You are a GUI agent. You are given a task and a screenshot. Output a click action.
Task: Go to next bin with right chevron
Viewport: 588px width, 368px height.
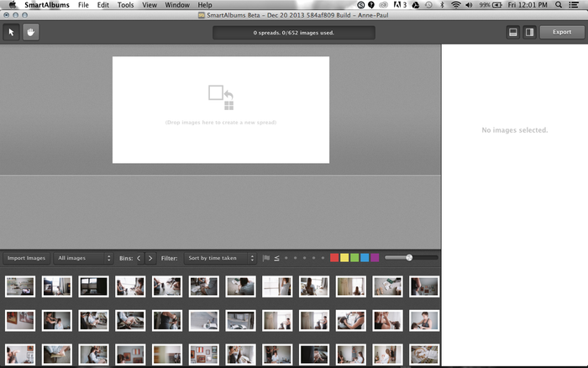coord(150,258)
